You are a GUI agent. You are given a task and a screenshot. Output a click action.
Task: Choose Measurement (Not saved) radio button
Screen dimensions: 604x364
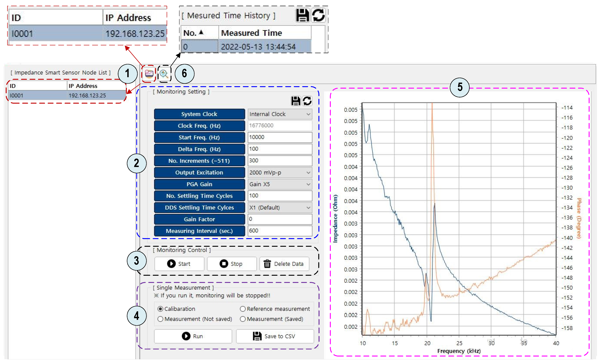[160, 319]
